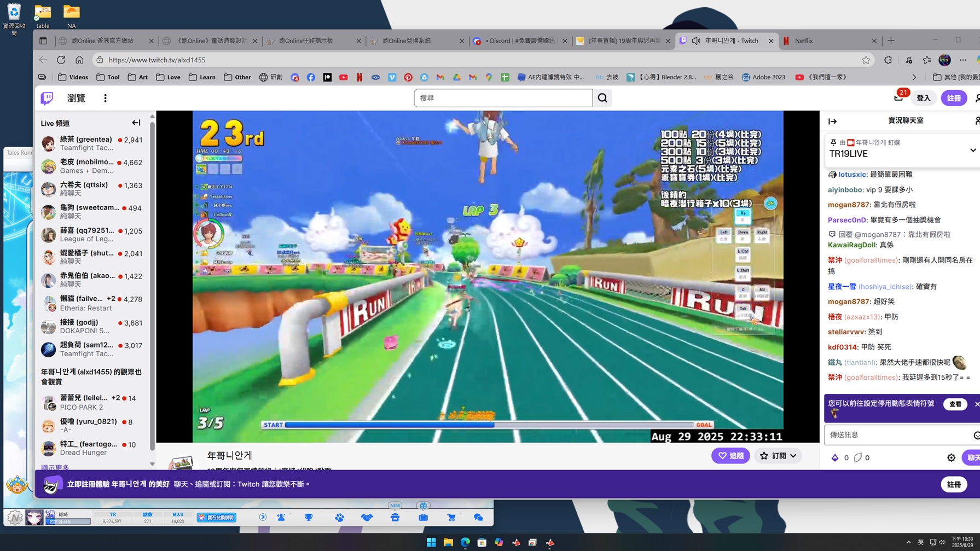
Task: Click the browser refresh icon
Action: pyautogui.click(x=61, y=60)
